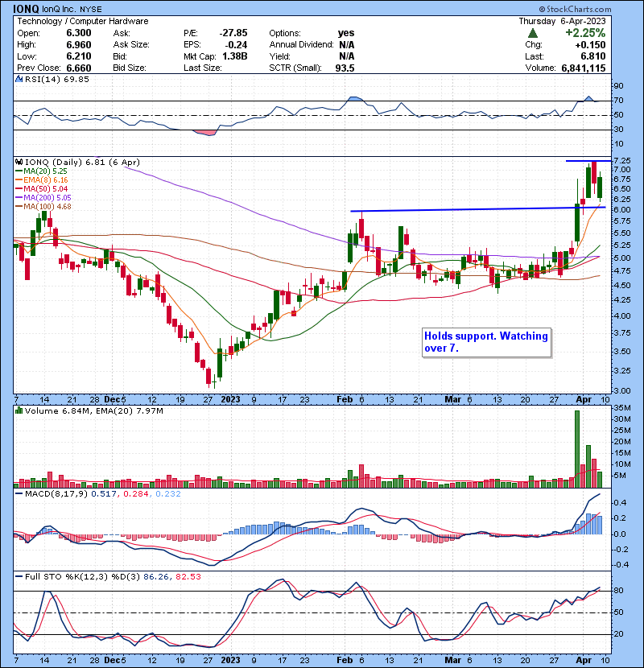Select the SCTR (Small) value 93.5

pos(345,68)
